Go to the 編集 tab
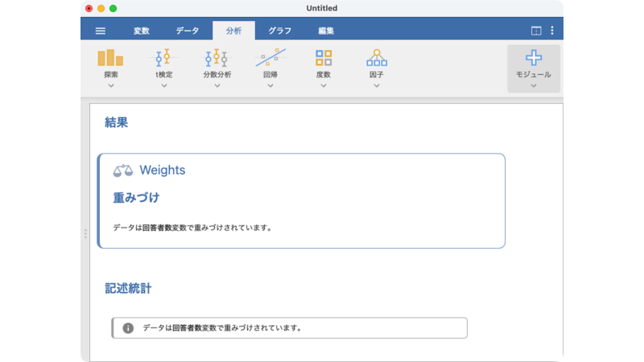Viewport: 644px width, 362px height. (326, 31)
